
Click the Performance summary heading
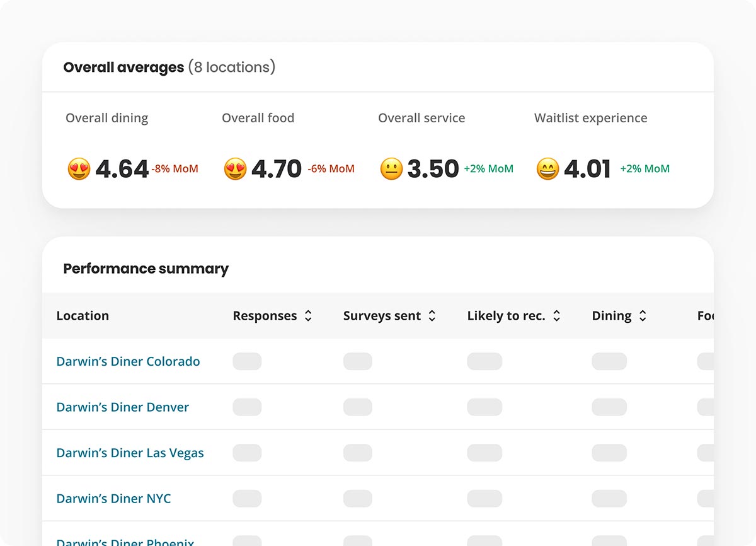click(x=146, y=269)
